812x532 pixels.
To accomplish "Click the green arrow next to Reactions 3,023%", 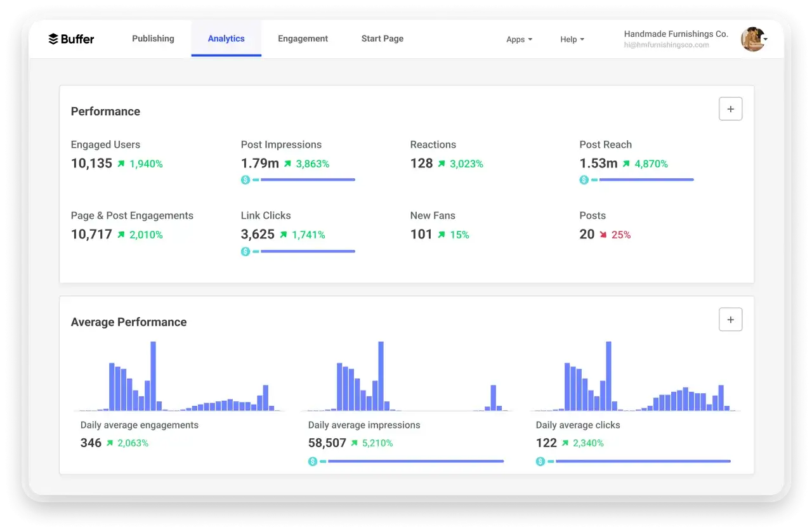I will [441, 164].
